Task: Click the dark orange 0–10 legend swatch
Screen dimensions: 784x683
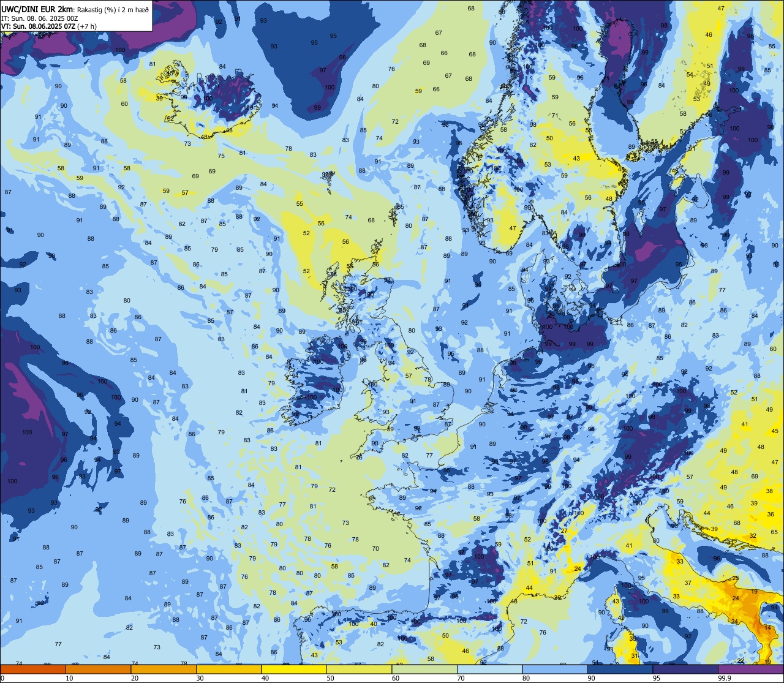Action: [33, 670]
